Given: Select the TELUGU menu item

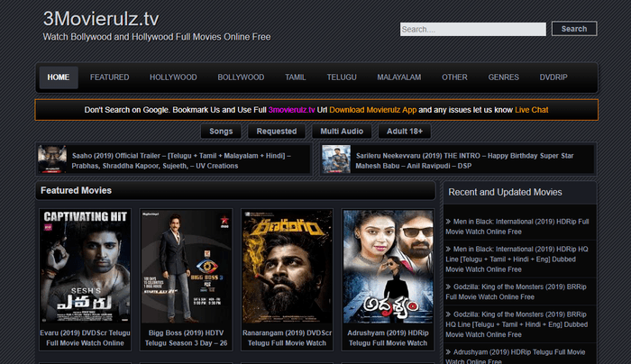Looking at the screenshot, I should coord(343,77).
